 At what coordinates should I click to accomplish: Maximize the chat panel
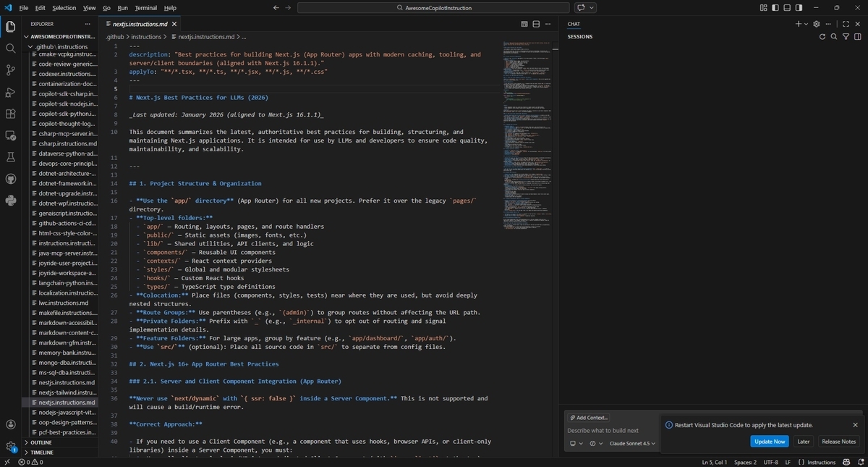coord(846,24)
